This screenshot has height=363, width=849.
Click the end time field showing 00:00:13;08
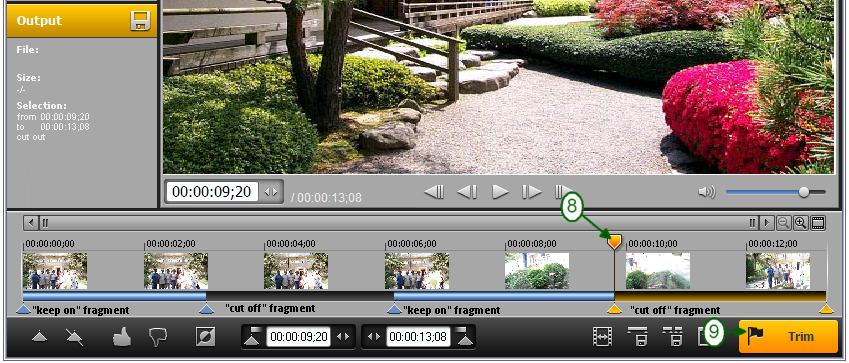418,336
